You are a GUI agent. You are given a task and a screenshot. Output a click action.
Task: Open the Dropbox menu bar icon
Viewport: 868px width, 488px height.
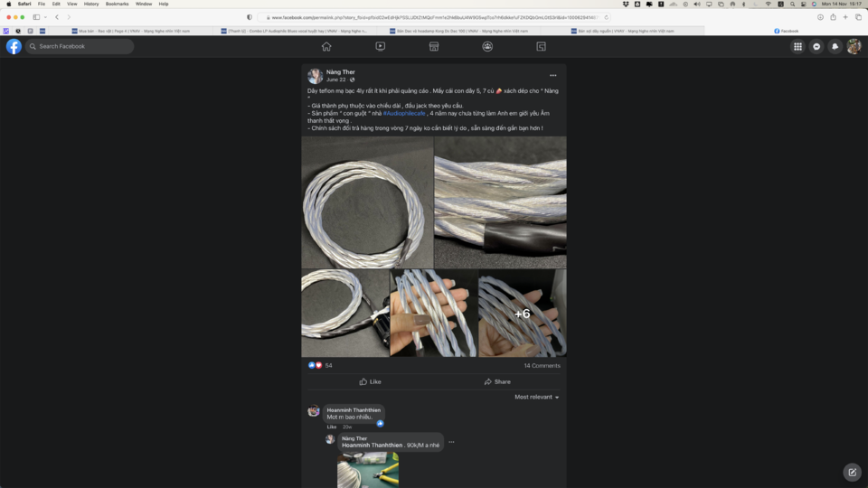[x=626, y=4]
